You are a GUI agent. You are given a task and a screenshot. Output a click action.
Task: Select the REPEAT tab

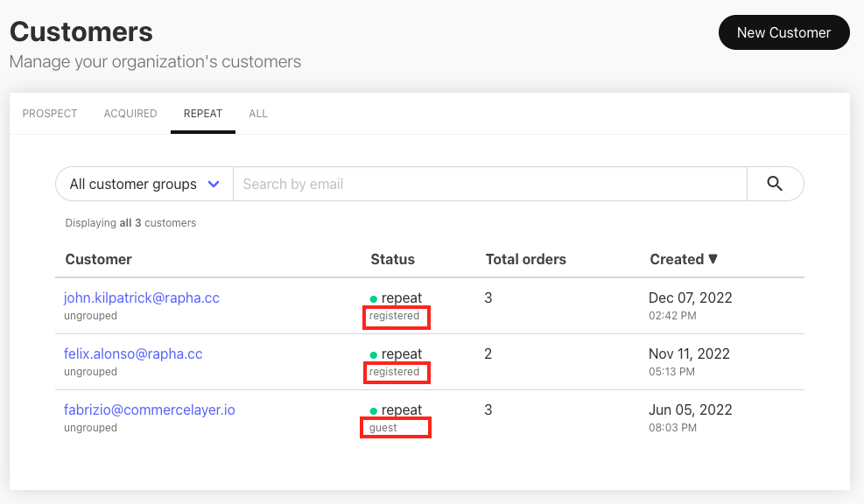(203, 114)
